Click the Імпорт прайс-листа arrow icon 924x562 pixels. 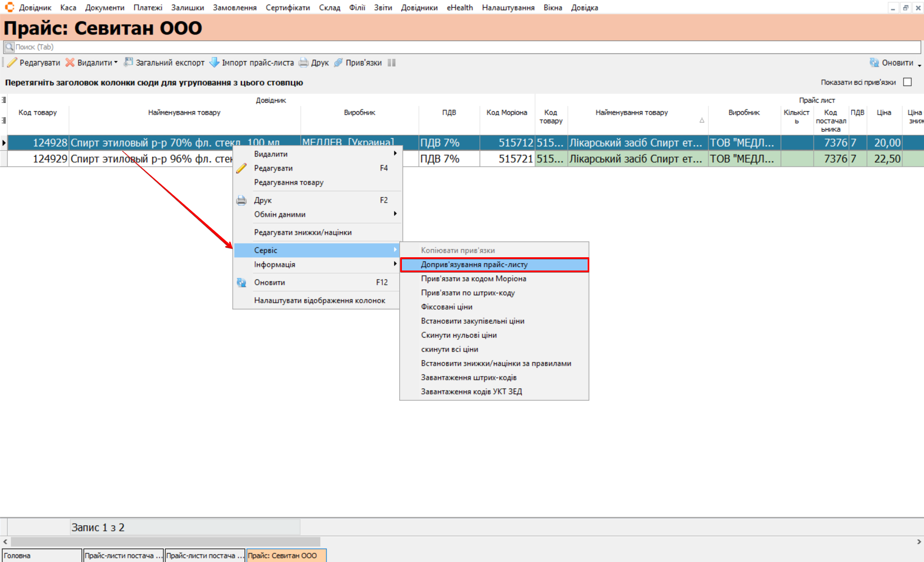pos(214,62)
